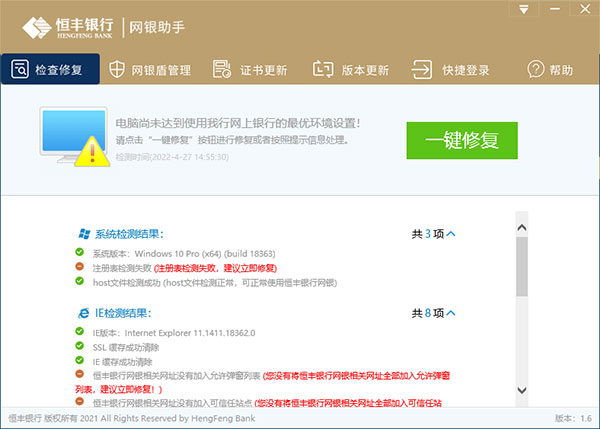This screenshot has width=600, height=429.
Task: Click the IE 缓存成功清除 text
Action: (x=122, y=362)
